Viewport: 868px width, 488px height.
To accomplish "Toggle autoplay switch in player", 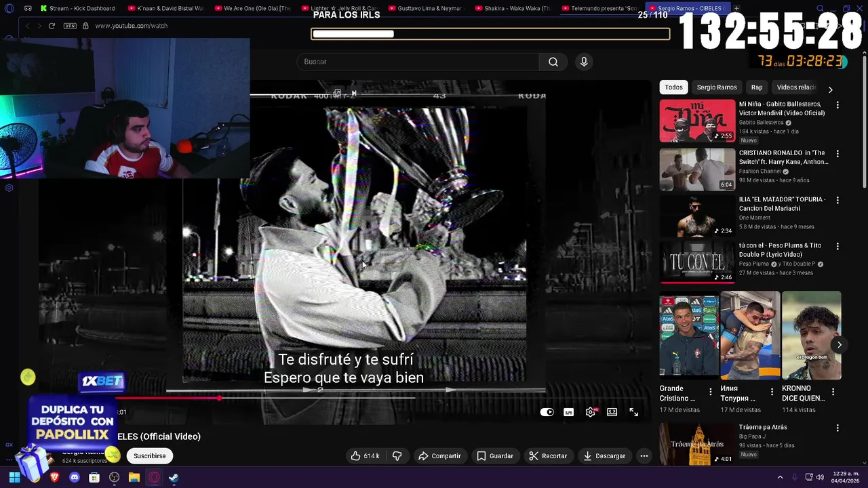I will [x=547, y=412].
